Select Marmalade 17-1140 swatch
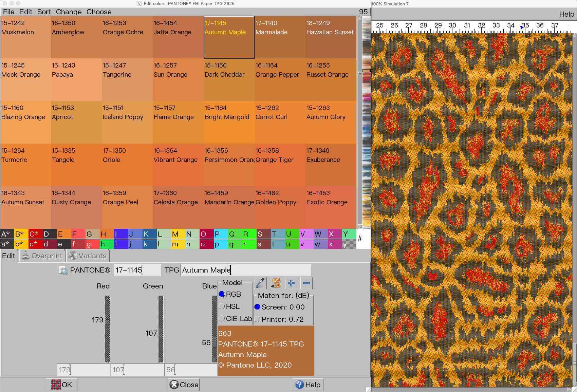The width and height of the screenshot is (577, 392). (x=280, y=37)
